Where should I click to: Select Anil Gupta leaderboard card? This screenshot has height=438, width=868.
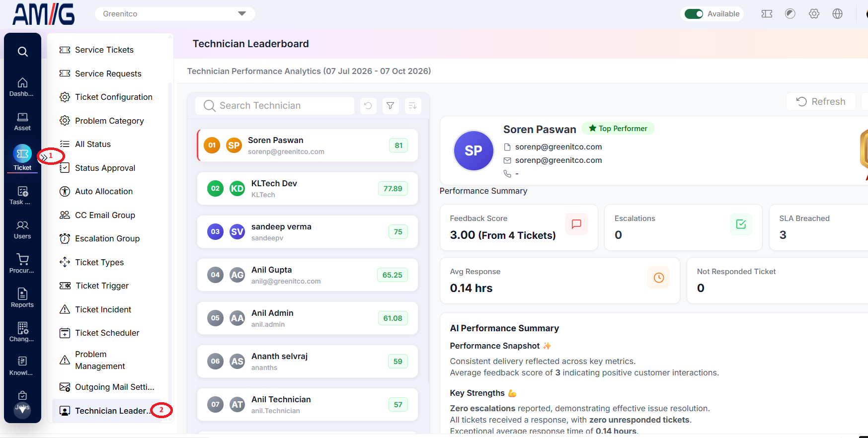(308, 275)
